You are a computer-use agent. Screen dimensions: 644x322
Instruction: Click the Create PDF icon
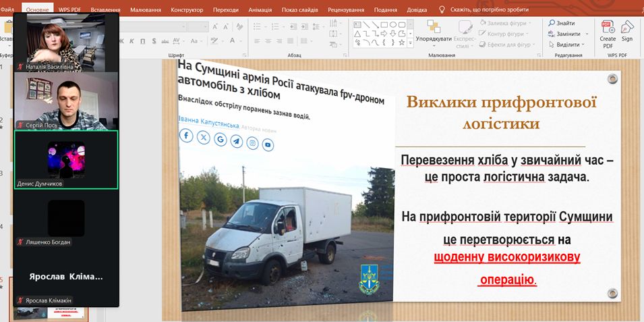point(607,30)
